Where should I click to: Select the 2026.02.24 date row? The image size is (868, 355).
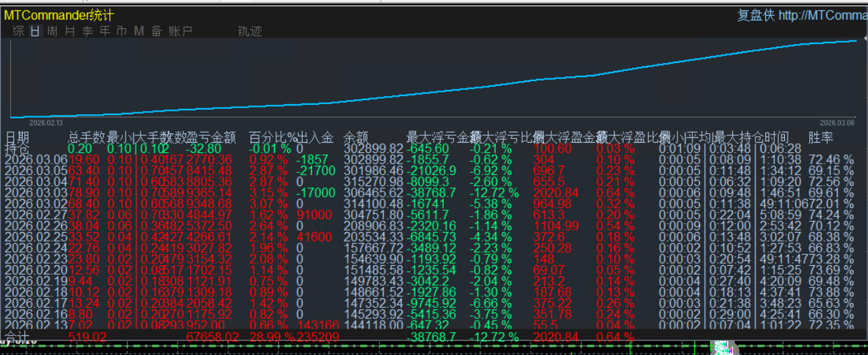click(36, 247)
